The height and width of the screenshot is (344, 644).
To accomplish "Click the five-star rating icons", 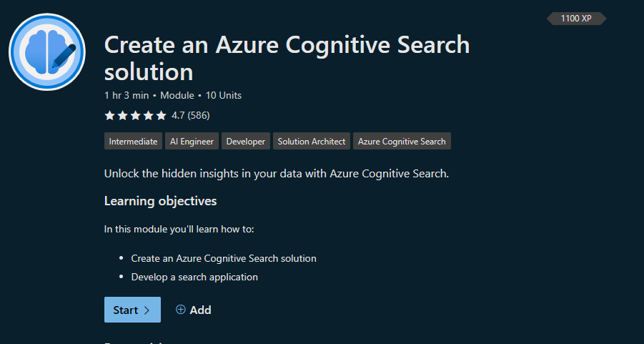I will [135, 115].
